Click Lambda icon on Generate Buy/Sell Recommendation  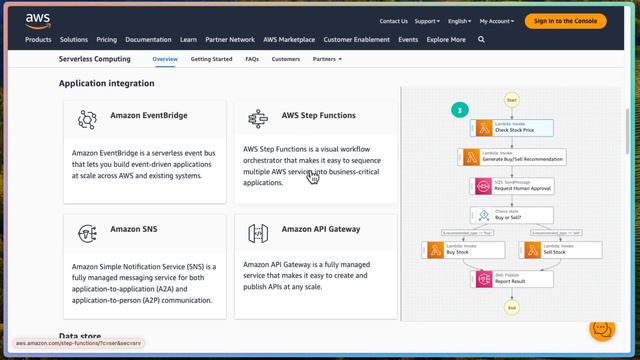(471, 157)
